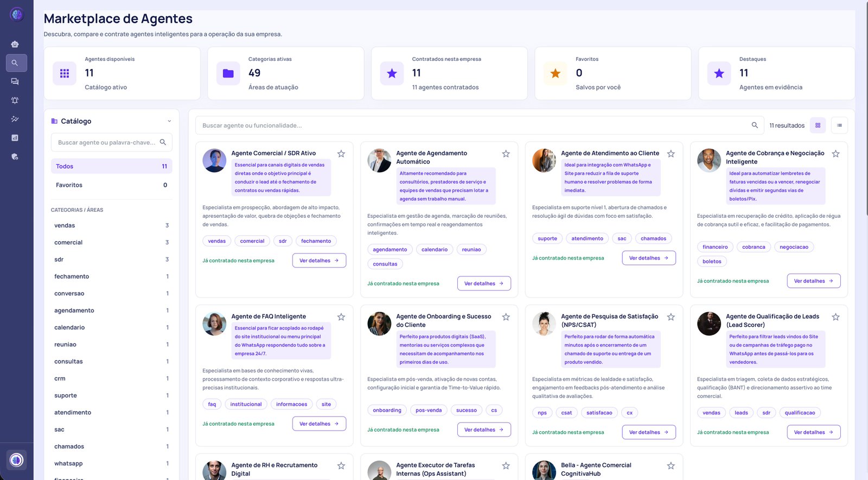Filter by suporte category
Image resolution: width=868 pixels, height=480 pixels.
(x=111, y=396)
